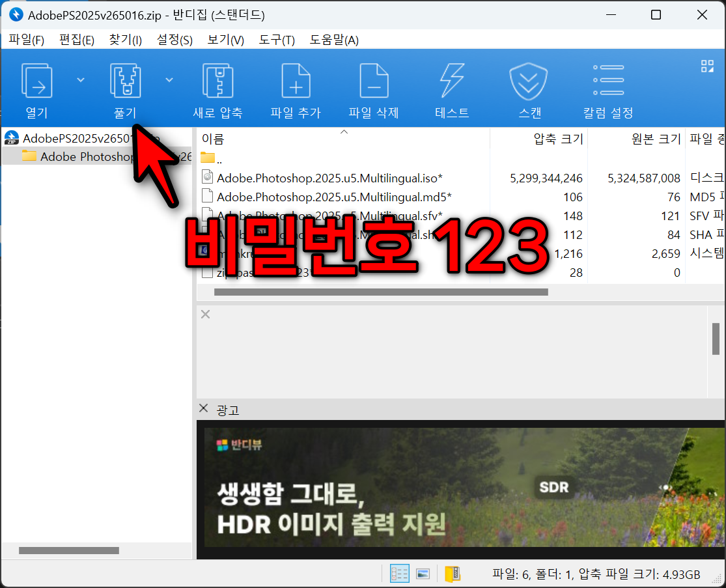Click the md5 file document icon

tap(208, 196)
